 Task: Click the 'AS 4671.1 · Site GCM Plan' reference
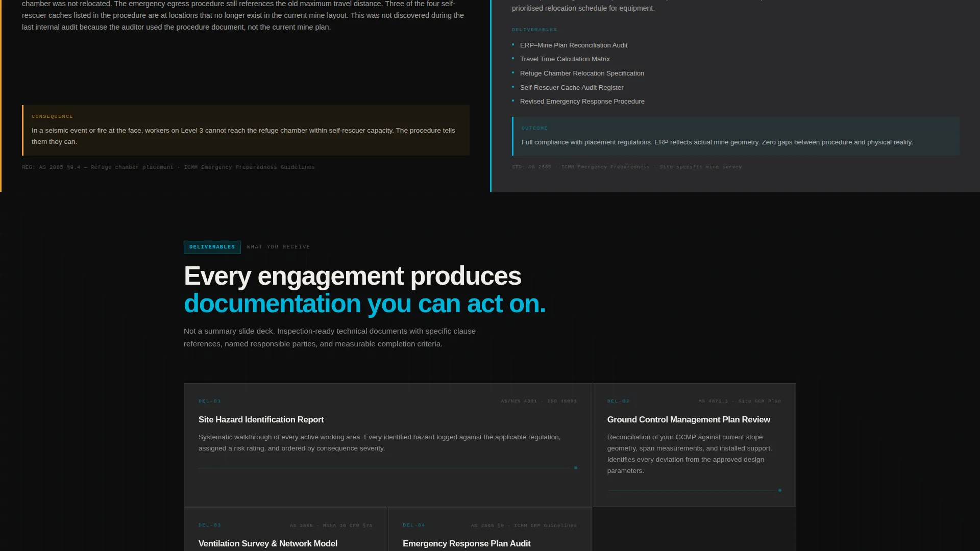tap(740, 401)
